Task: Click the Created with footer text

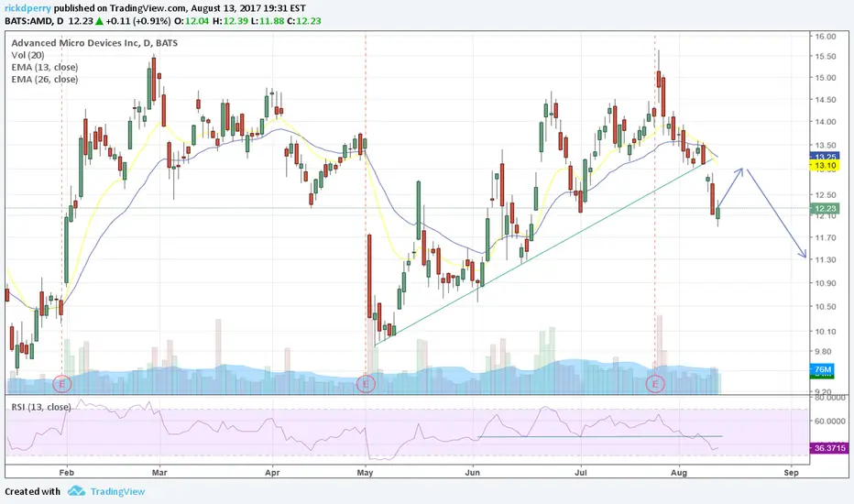Action: (x=33, y=491)
